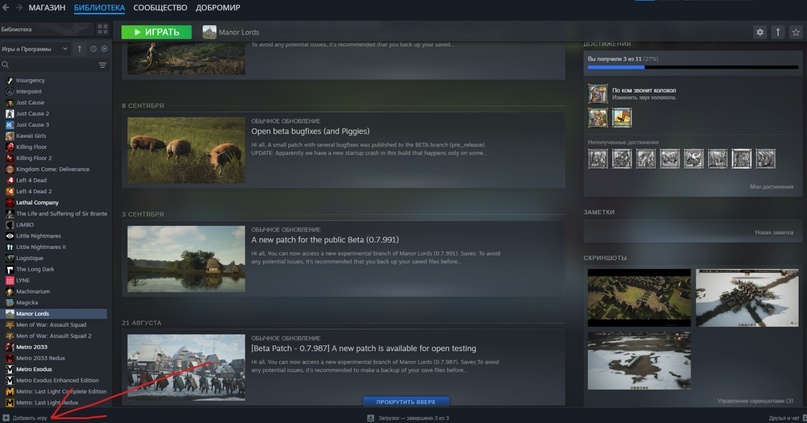Open the СООБЩЕСТВО tab
This screenshot has height=423, width=807.
point(160,8)
